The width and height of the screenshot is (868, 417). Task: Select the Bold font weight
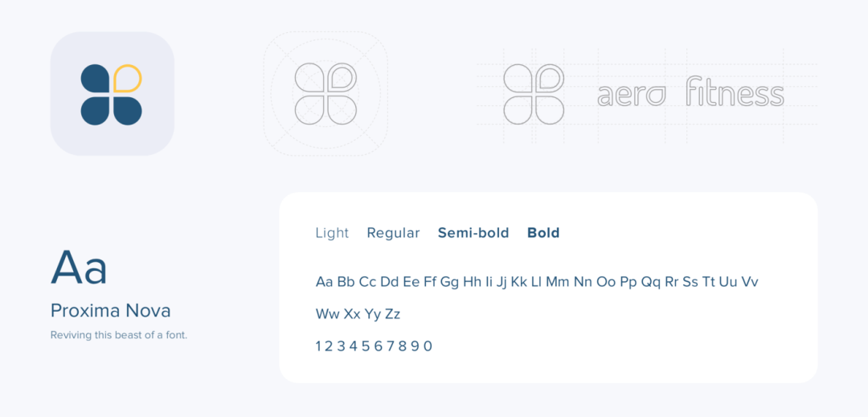point(543,233)
